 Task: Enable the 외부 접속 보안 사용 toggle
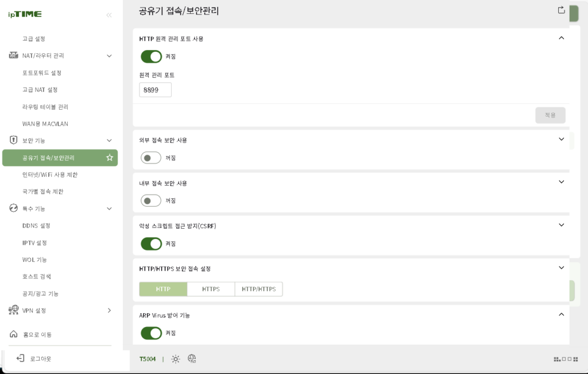pyautogui.click(x=151, y=157)
